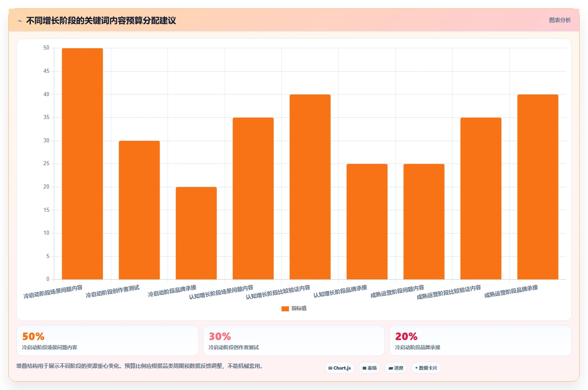The image size is (588, 390).
Task: Click the 成熟运营阶段品牌承接 bar
Action: (538, 187)
